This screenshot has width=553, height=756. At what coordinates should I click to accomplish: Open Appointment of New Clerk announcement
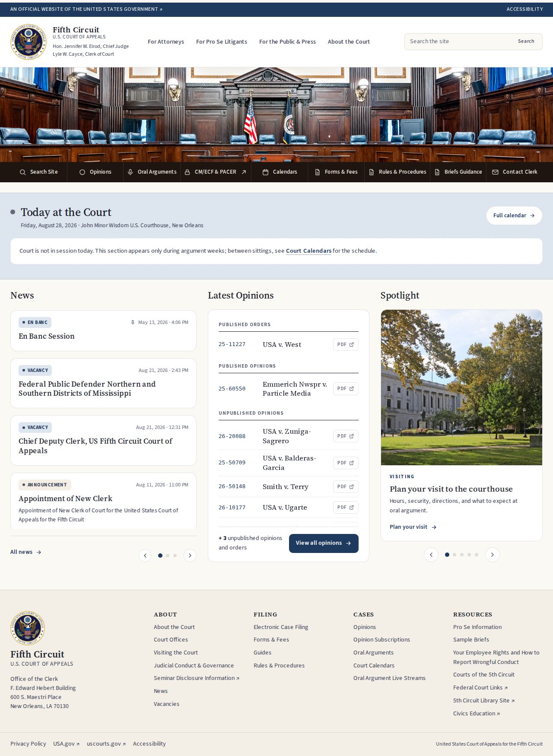pyautogui.click(x=103, y=501)
